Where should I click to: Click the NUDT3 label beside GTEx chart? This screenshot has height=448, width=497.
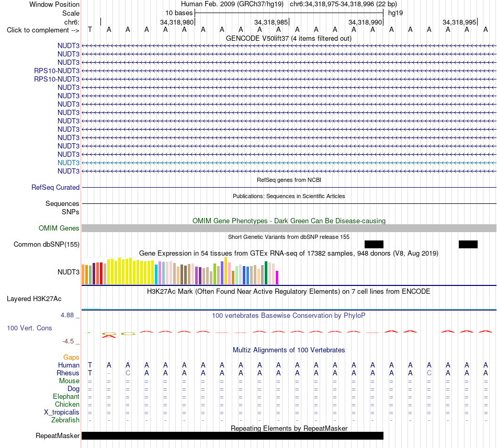tap(69, 272)
